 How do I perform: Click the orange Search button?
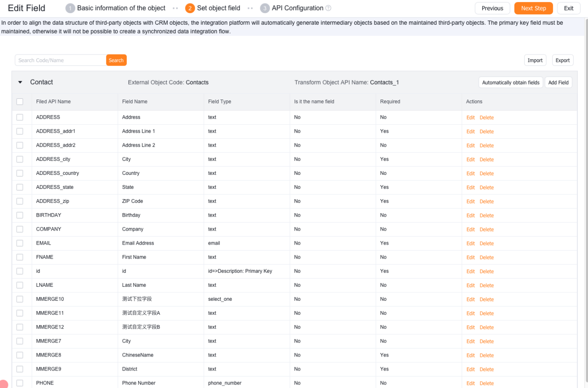(x=116, y=60)
